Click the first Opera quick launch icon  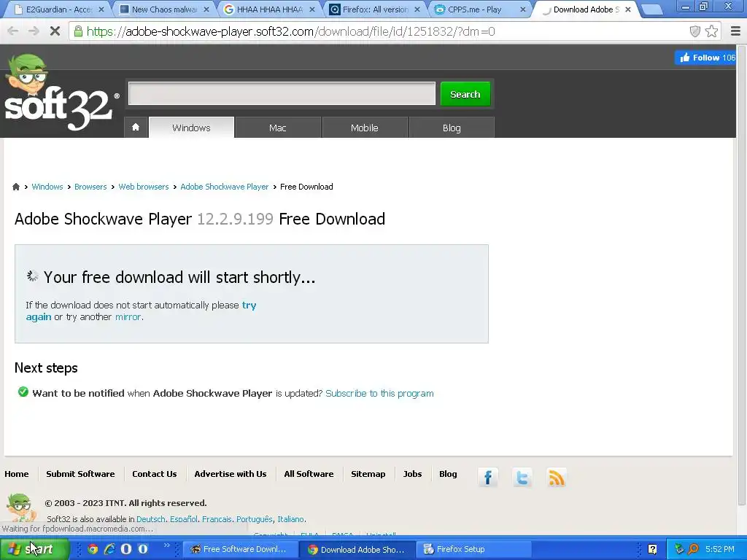[x=125, y=549]
